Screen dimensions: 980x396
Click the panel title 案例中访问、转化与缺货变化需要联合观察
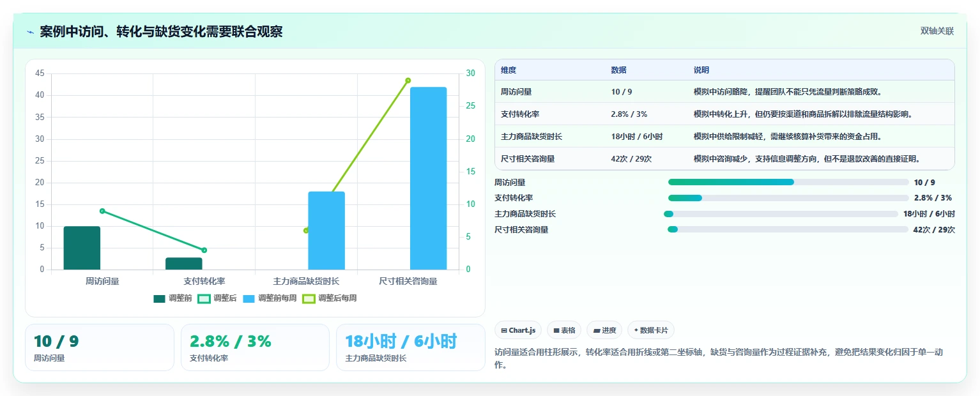[161, 31]
